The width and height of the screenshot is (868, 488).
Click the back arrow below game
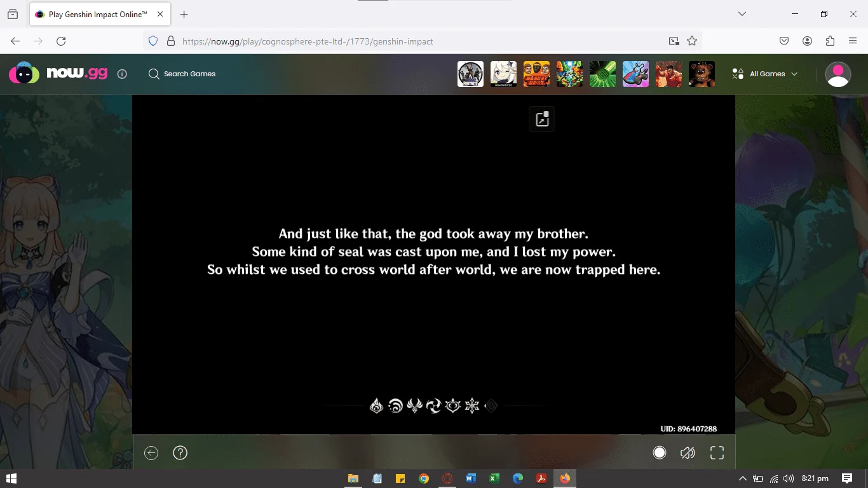[x=151, y=452]
